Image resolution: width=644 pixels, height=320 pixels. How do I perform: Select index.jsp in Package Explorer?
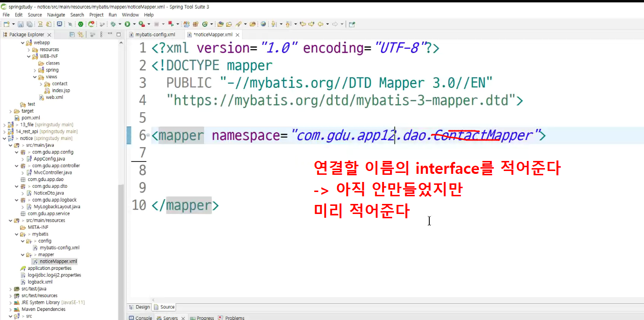tap(57, 90)
